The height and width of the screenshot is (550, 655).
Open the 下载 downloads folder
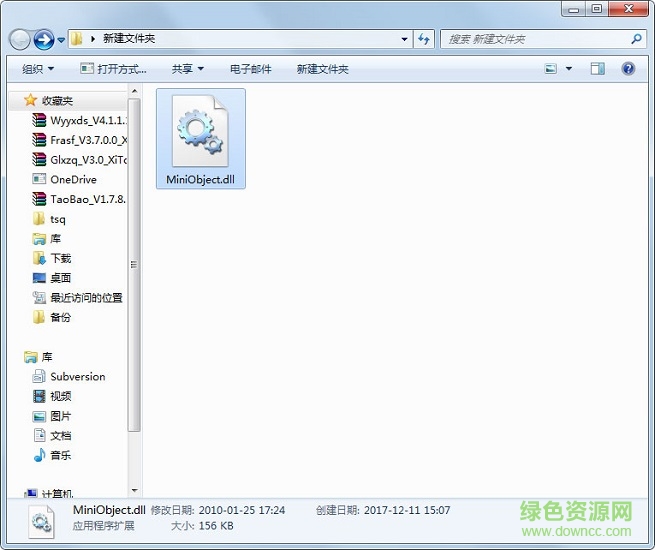[52, 258]
